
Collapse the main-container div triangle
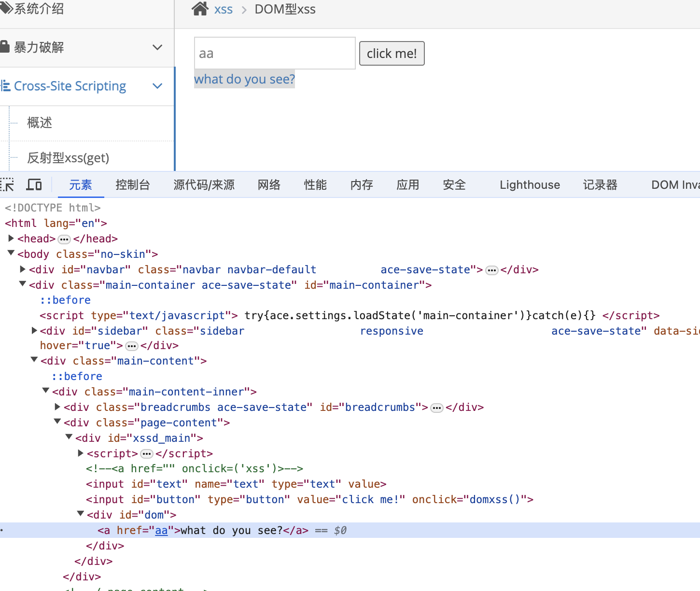click(23, 284)
